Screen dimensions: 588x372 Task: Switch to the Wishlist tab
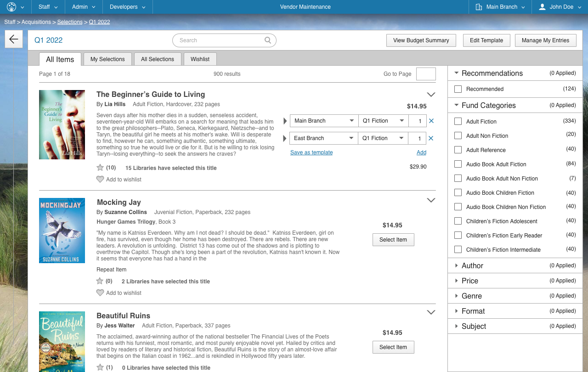coord(200,59)
